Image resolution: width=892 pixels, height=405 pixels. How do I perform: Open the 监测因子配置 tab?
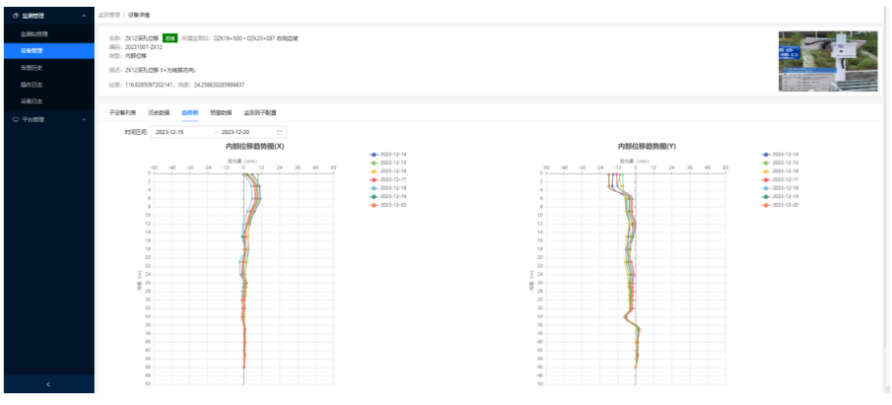[260, 113]
